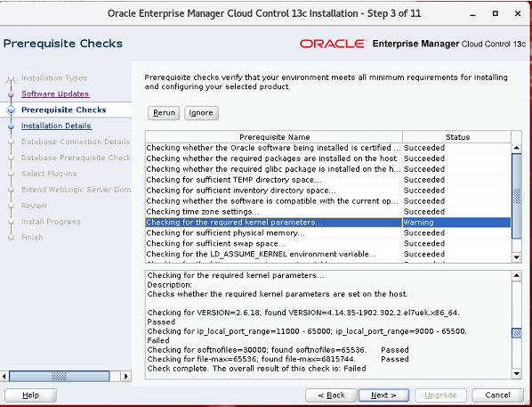This screenshot has height=407, width=532.
Task: Select the sufficient TEMP directory space row
Action: point(328,180)
